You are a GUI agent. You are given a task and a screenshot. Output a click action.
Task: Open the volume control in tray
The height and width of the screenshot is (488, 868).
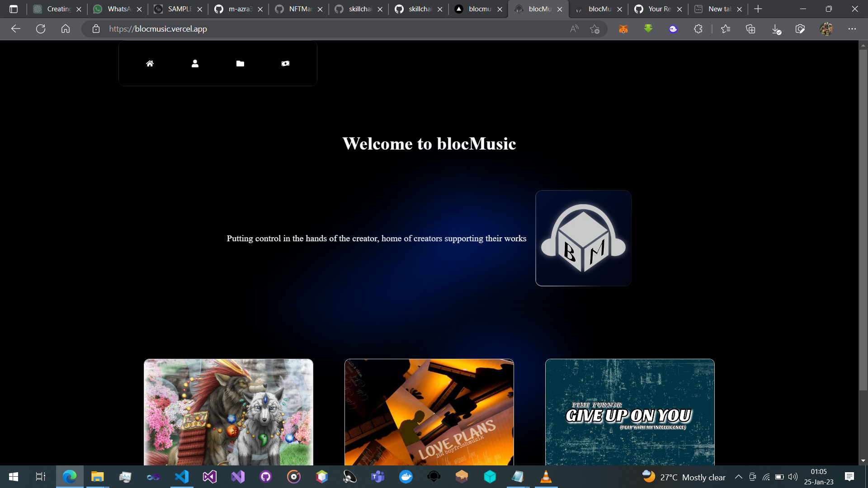793,477
